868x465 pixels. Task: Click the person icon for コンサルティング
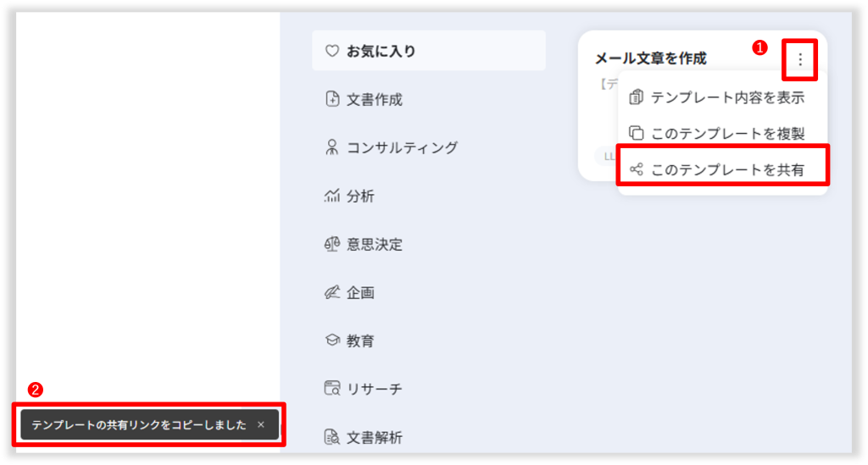(x=332, y=147)
